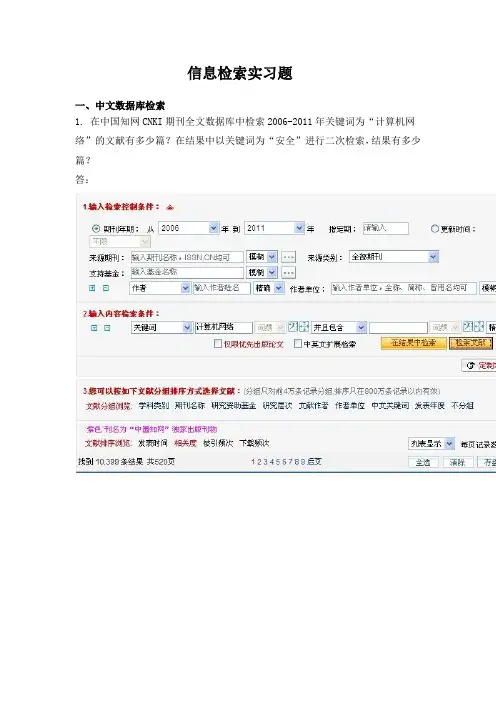
Task: Click the second word-suggestion icon
Action: coord(468,327)
